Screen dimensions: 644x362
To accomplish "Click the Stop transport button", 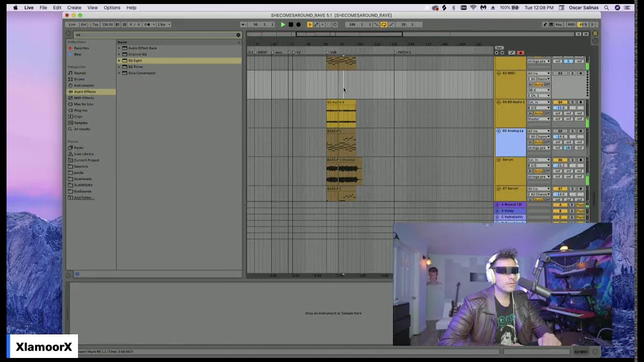I will [290, 24].
